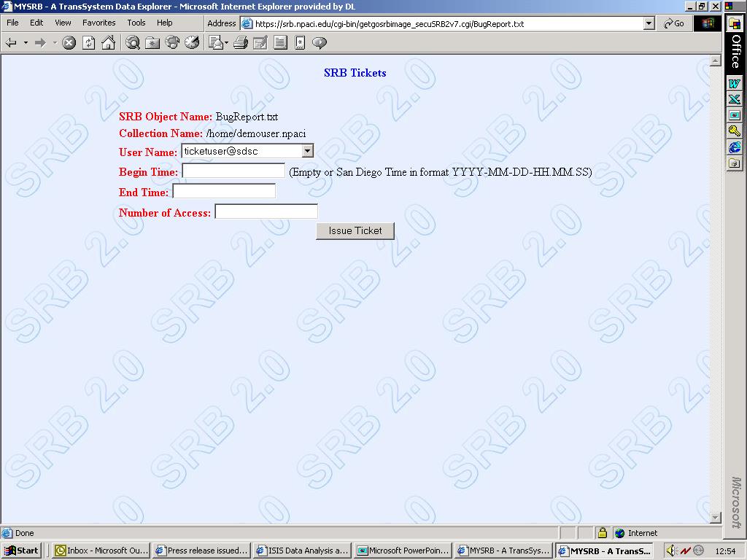Viewport: 747px width, 560px height.
Task: Open the Favorites menu
Action: tap(99, 23)
